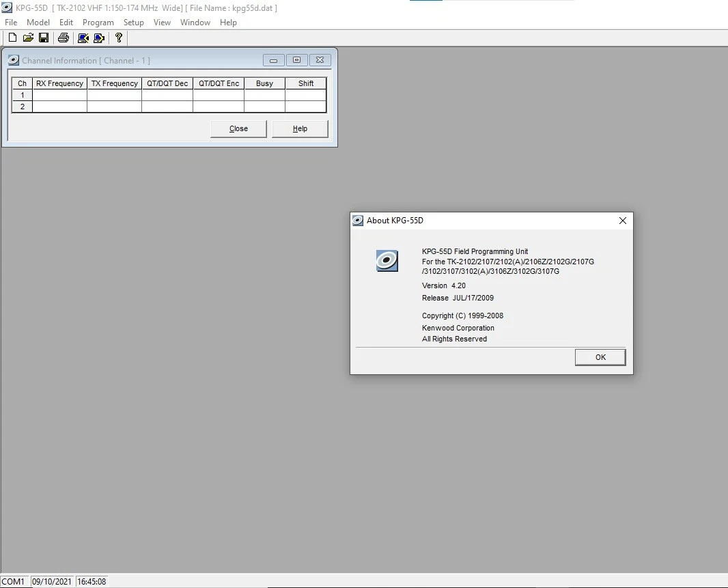Select the RX Frequency cell for channel 2
The image size is (728, 588).
59,107
